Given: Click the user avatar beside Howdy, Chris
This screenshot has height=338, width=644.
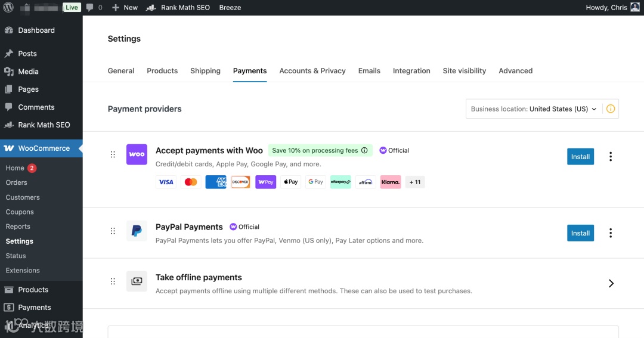Looking at the screenshot, I should (635, 7).
